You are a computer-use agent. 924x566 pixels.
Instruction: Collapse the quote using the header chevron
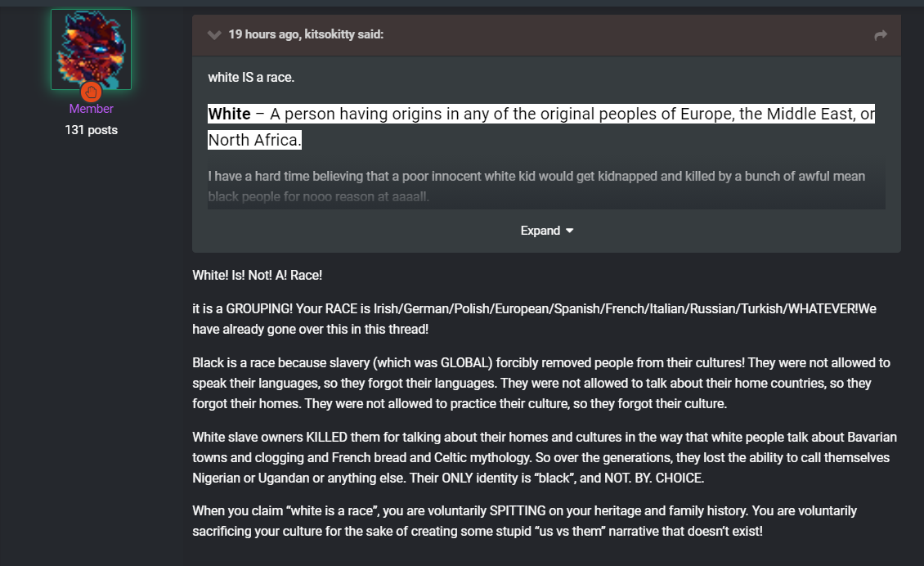tap(214, 35)
